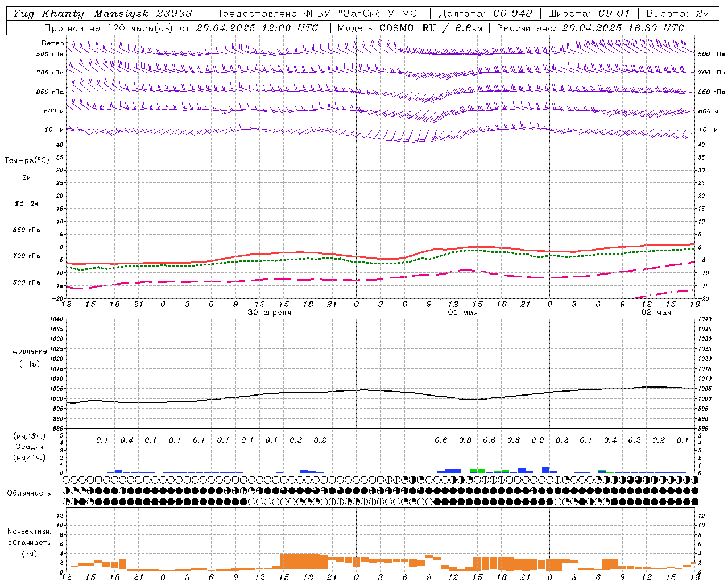Click the "0.9" three-hour precipitation value

point(537,440)
